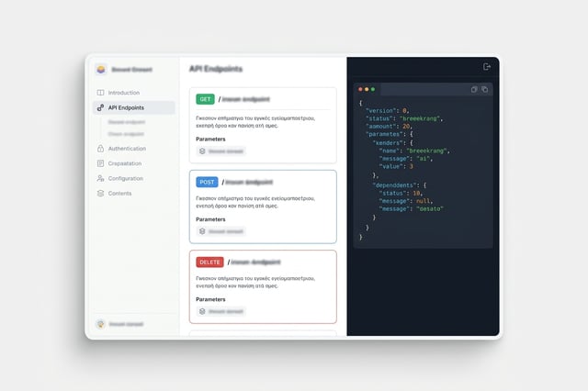Image resolution: width=588 pixels, height=391 pixels.
Task: Click the blue POST method badge
Action: tap(207, 182)
